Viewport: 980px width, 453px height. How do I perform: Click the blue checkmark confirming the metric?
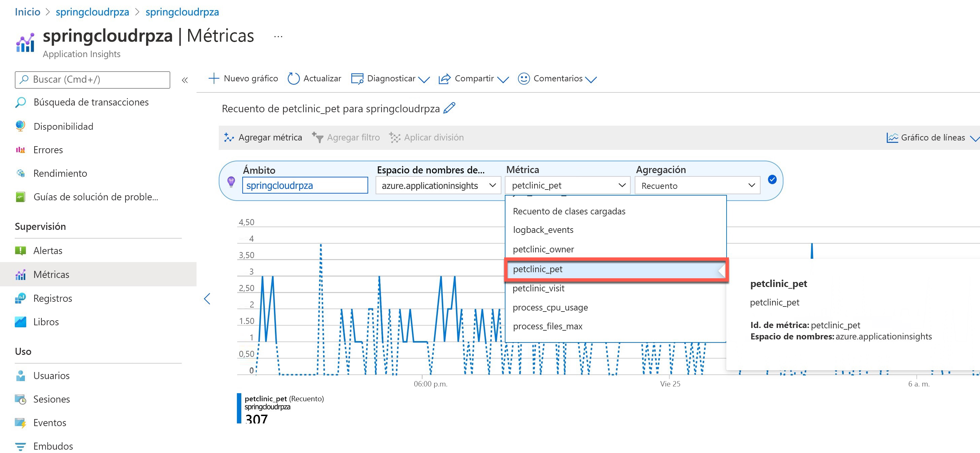coord(772,180)
